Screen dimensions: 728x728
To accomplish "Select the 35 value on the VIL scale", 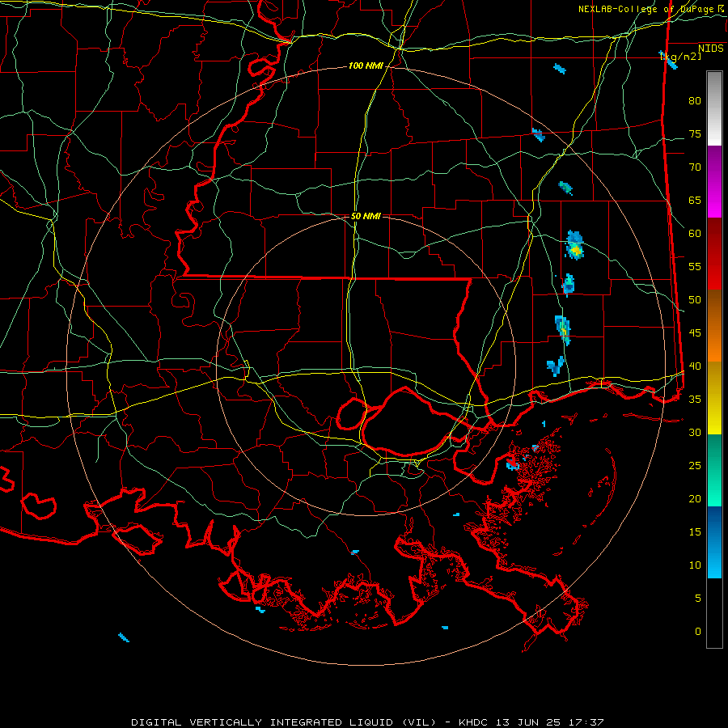I will click(695, 400).
